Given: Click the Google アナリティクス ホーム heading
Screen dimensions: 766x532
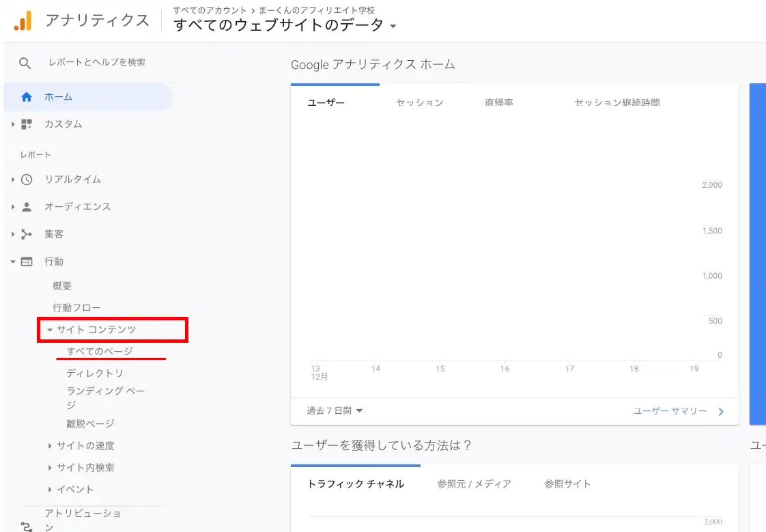Looking at the screenshot, I should click(373, 65).
